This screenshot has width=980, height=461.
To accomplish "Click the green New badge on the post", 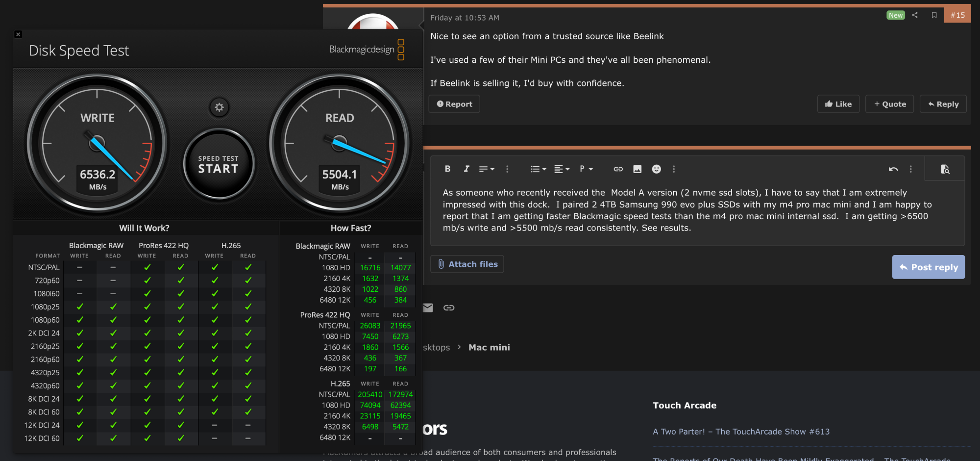I will point(896,15).
